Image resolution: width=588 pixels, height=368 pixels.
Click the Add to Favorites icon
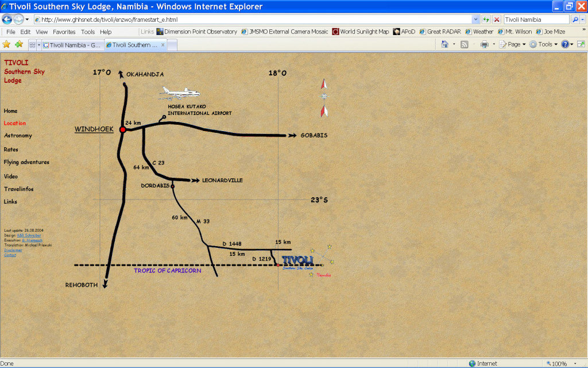19,44
